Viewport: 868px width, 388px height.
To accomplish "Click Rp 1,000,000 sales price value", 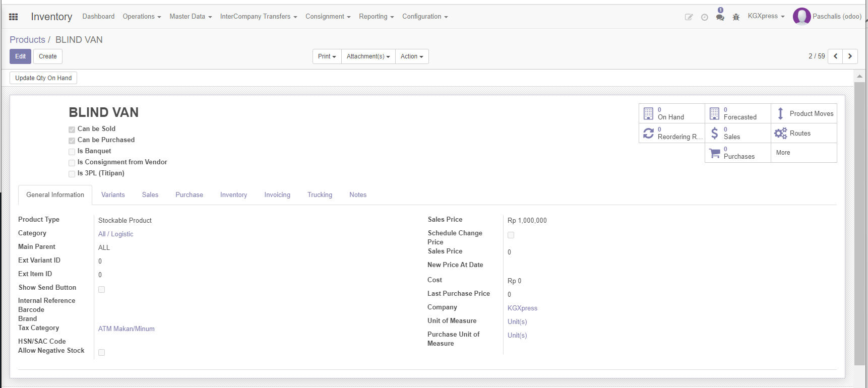I will [x=527, y=221].
